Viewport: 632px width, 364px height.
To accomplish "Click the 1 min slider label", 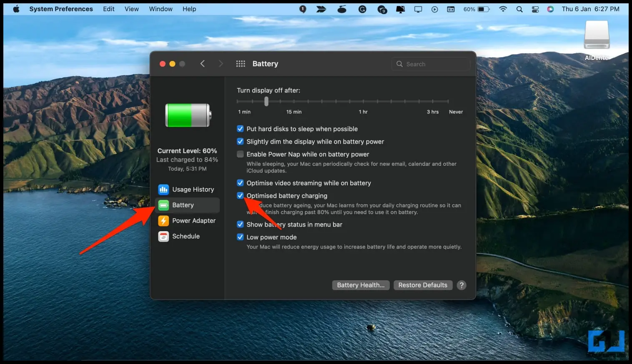I will coord(244,112).
